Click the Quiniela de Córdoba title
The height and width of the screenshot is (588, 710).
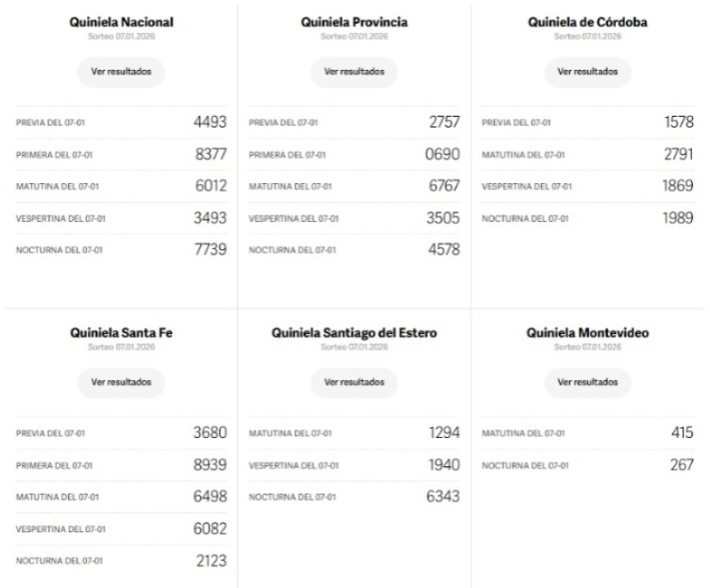click(x=587, y=22)
